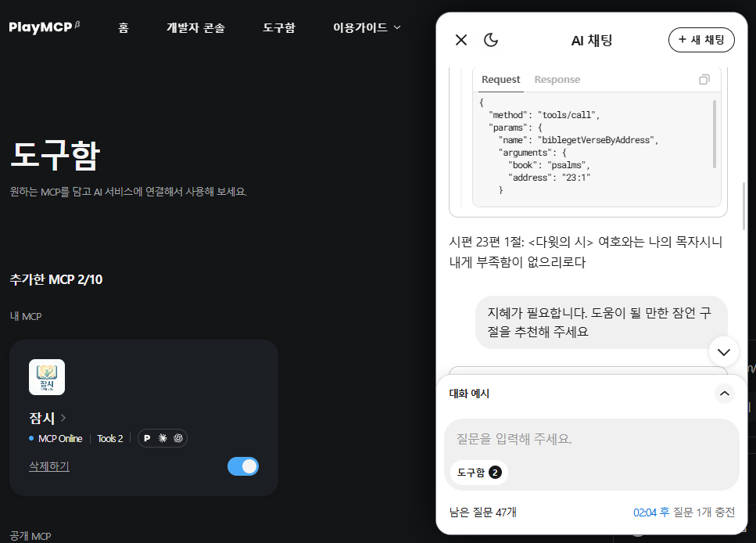The image size is (756, 543).
Task: Open the 도구함 2 chip in chat
Action: point(479,473)
